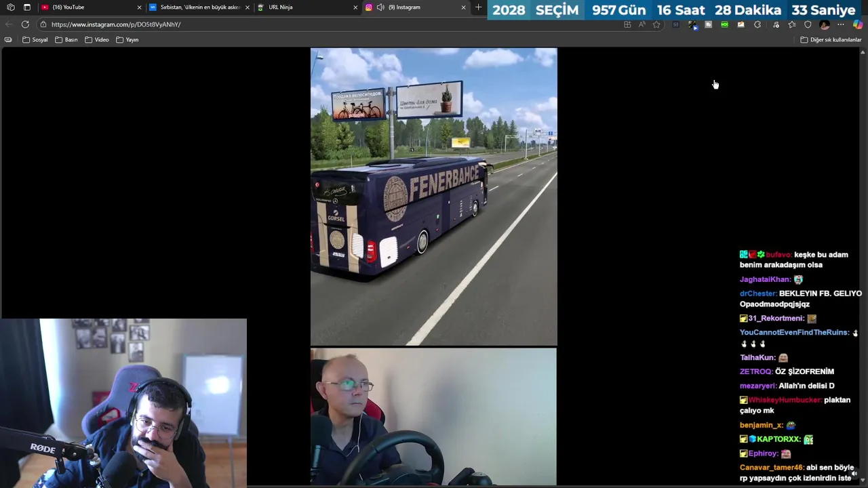Click chat username WhiskeyHumbucker
The width and height of the screenshot is (868, 488).
[x=785, y=400]
